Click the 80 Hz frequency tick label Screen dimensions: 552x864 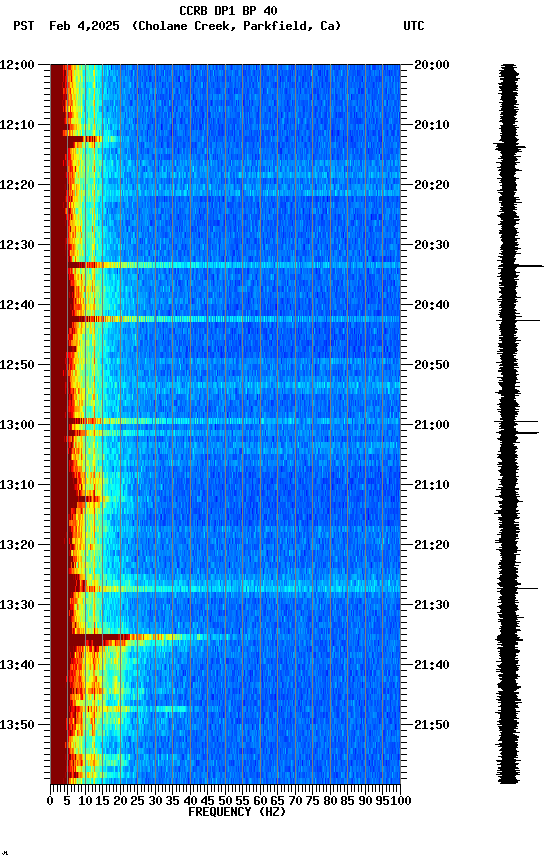[x=330, y=801]
